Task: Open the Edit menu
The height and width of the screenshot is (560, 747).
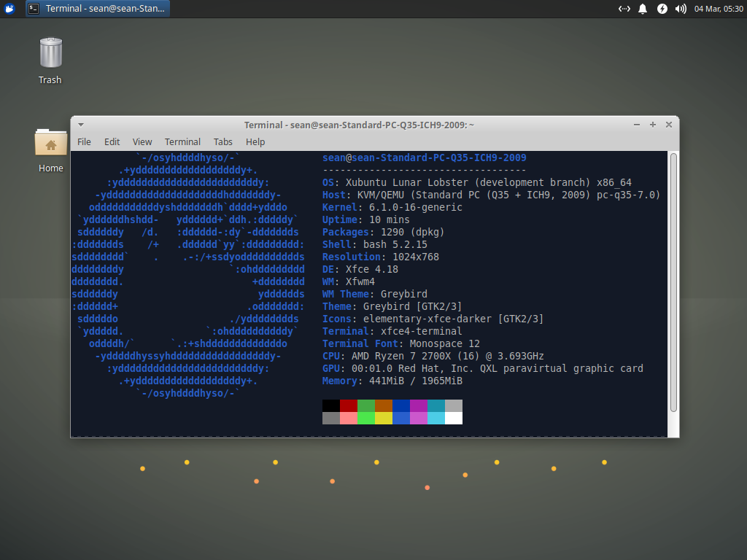Action: 112,141
